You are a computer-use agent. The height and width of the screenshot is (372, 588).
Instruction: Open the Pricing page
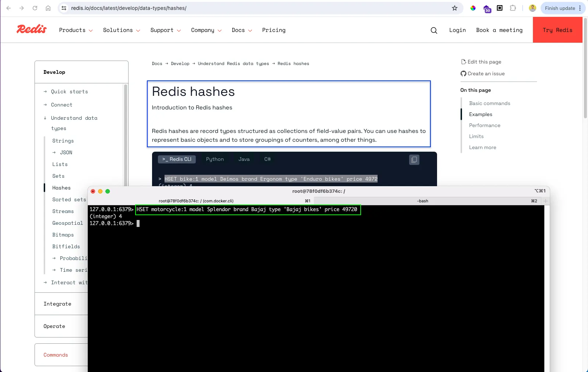[274, 30]
